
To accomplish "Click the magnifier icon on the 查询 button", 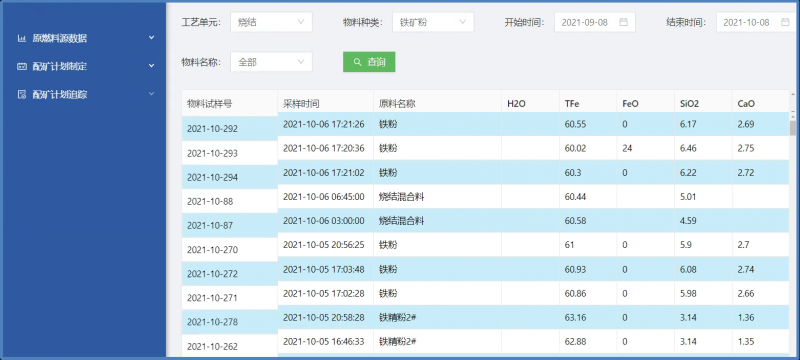I will pos(357,62).
